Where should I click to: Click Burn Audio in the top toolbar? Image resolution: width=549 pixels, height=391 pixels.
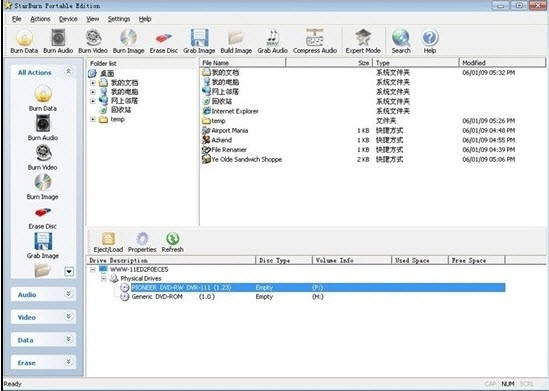pos(58,41)
